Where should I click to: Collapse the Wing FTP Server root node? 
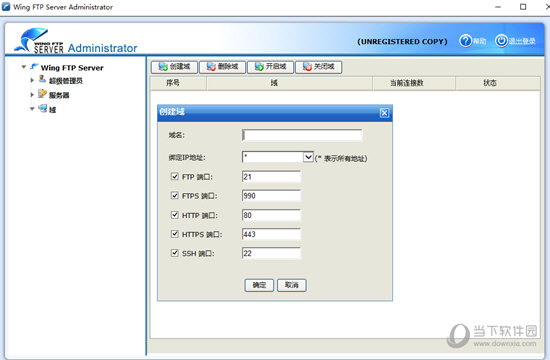[x=24, y=67]
